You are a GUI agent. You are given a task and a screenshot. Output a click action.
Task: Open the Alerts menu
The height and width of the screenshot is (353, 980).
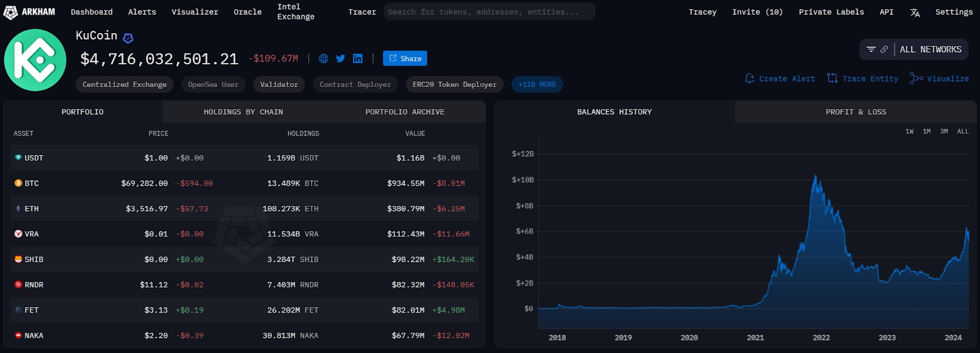point(142,12)
